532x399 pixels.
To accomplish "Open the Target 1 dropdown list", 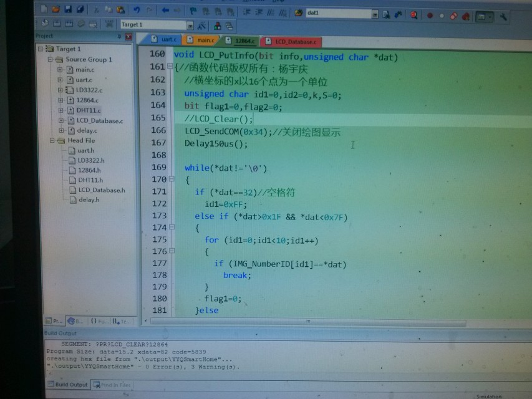I will (x=190, y=25).
